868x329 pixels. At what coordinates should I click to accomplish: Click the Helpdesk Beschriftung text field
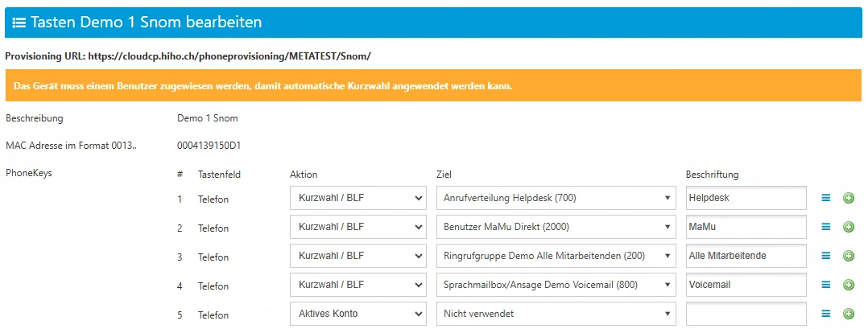tap(746, 198)
